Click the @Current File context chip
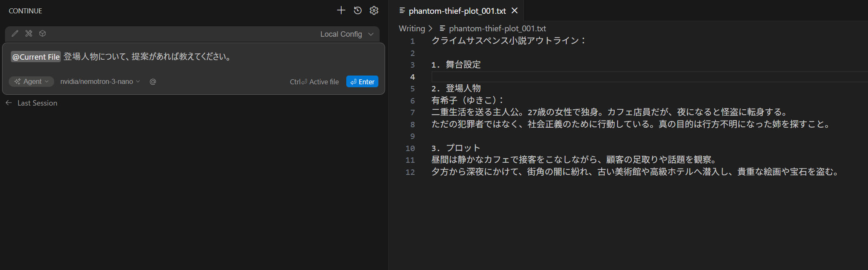The image size is (868, 270). (36, 57)
